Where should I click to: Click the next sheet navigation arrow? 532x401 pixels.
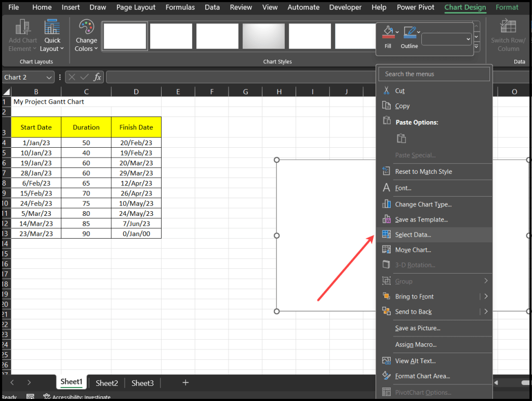click(x=29, y=383)
